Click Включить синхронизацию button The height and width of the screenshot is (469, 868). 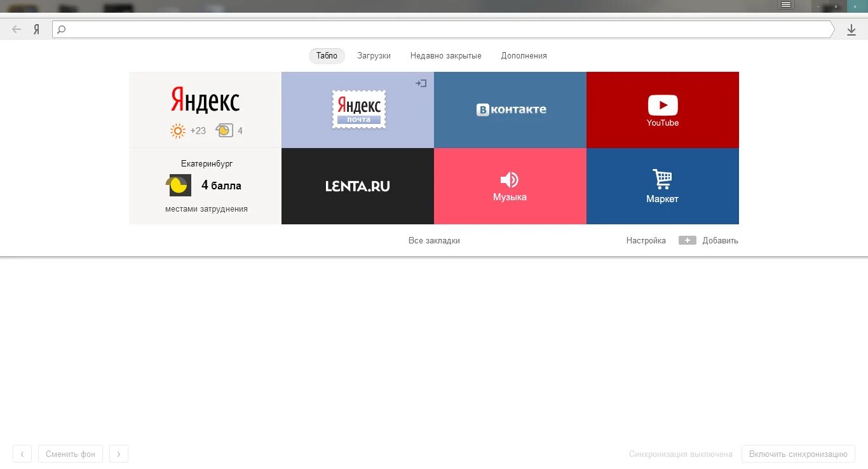pos(798,454)
